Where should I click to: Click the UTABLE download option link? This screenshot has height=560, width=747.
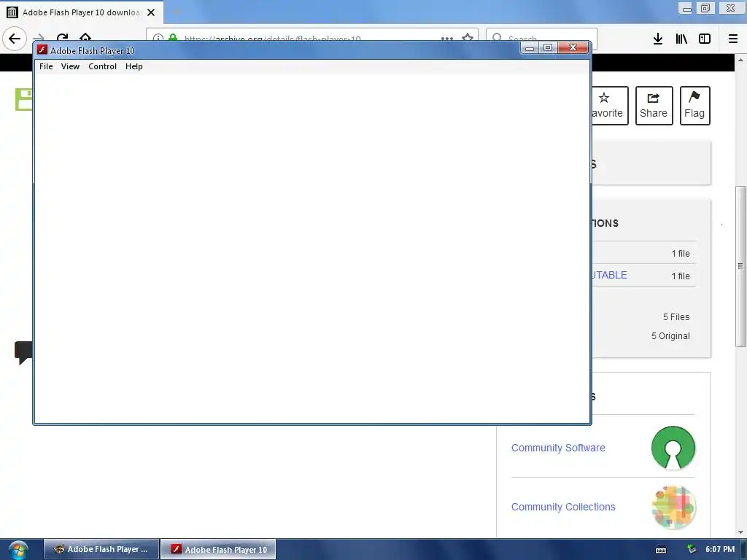point(609,275)
